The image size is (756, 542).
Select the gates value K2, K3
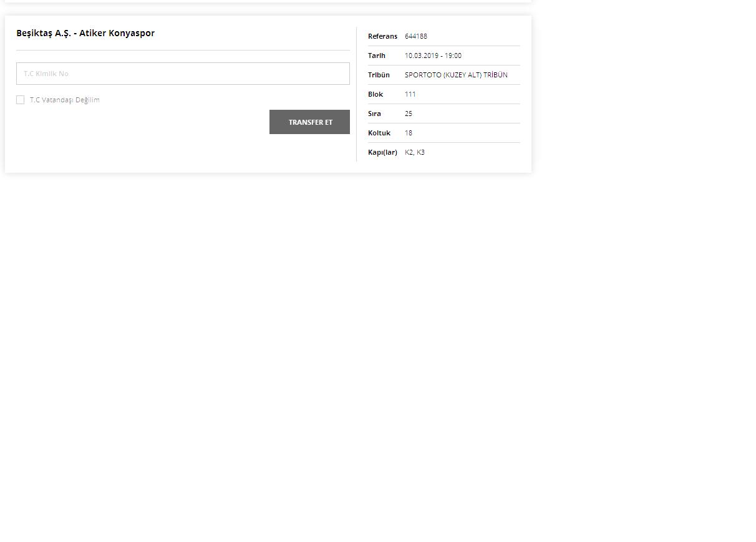pos(415,152)
